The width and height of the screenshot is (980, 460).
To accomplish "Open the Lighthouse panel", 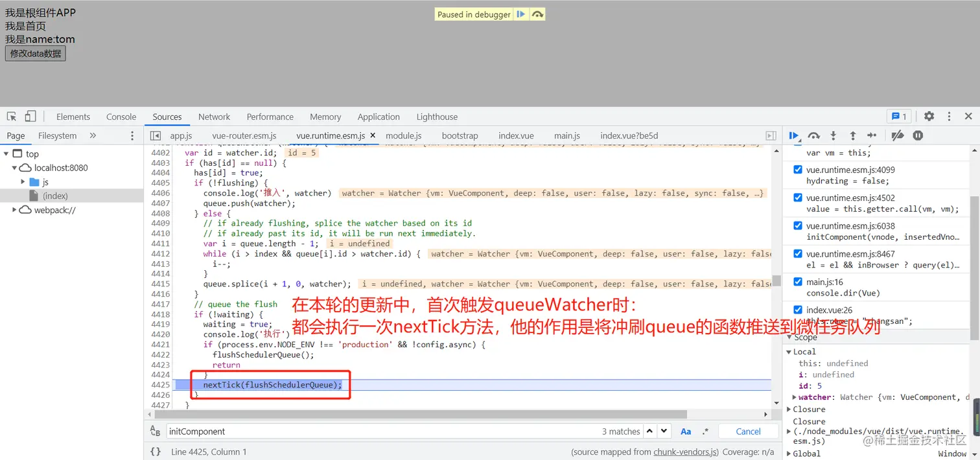I will (437, 117).
